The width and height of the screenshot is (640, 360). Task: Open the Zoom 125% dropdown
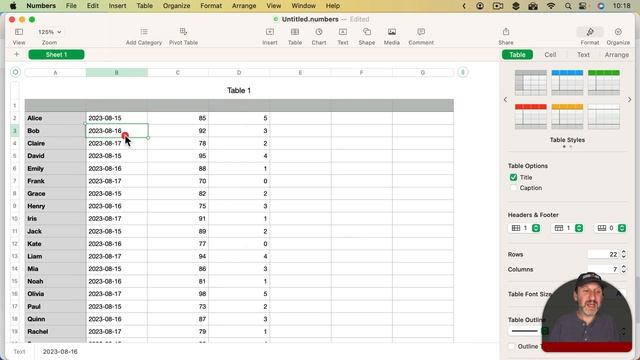(49, 32)
